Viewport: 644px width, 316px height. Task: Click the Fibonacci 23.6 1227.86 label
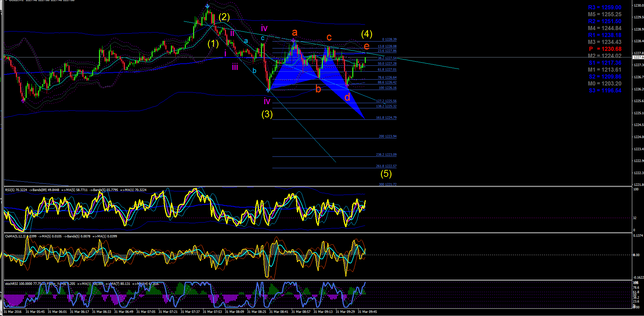pyautogui.click(x=387, y=51)
